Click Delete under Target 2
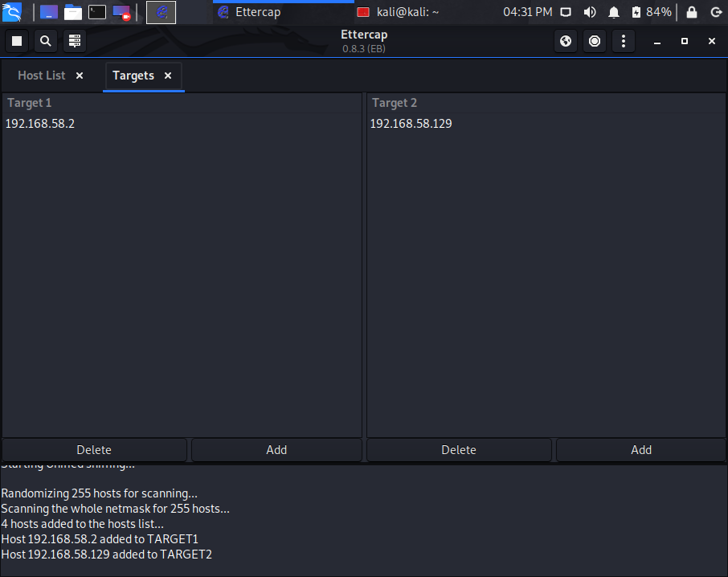The image size is (728, 577). click(459, 450)
